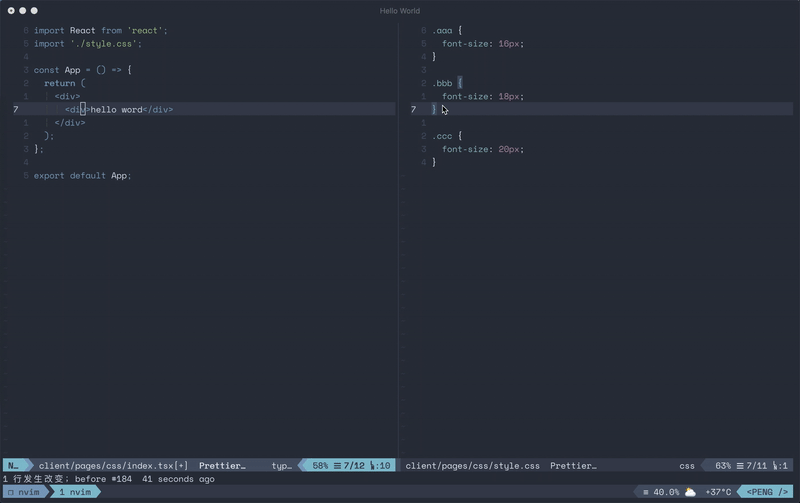
Task: Click the +37°C temperature readout
Action: coord(718,492)
